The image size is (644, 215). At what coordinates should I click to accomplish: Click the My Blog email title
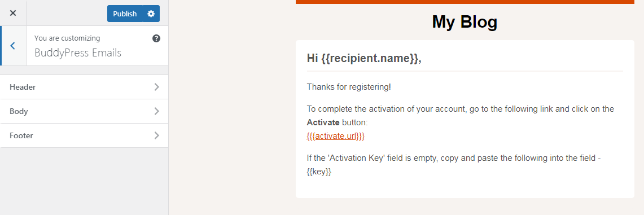(465, 22)
